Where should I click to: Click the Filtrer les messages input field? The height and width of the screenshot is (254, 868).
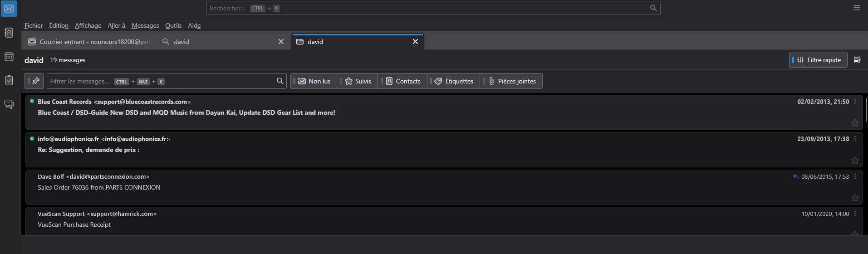click(x=161, y=81)
